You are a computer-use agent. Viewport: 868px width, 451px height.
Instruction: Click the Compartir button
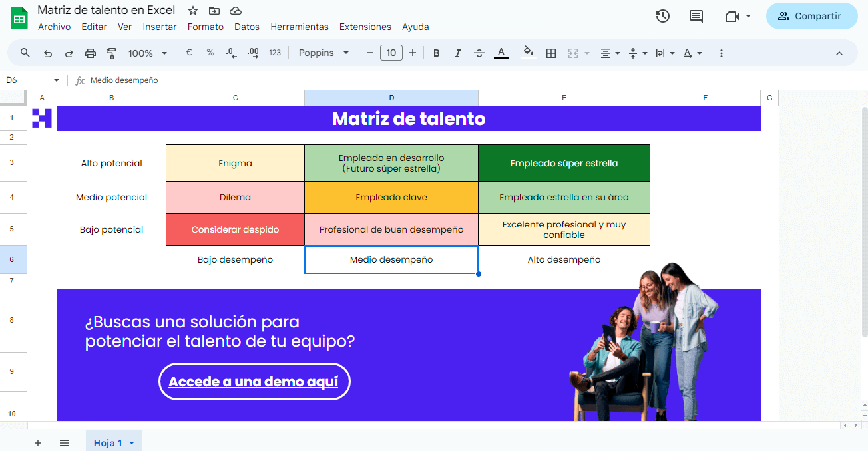(811, 16)
